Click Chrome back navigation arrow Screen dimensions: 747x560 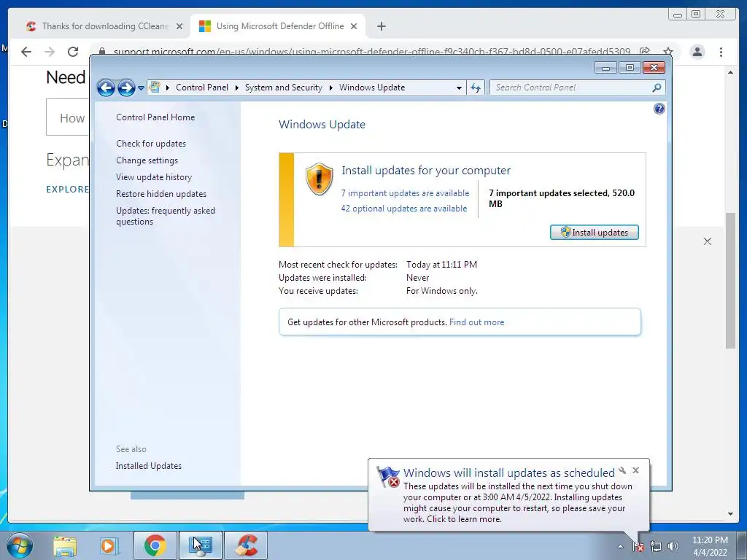26,52
